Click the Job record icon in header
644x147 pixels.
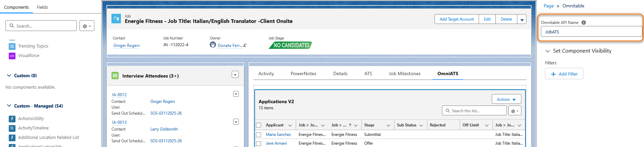click(x=116, y=19)
